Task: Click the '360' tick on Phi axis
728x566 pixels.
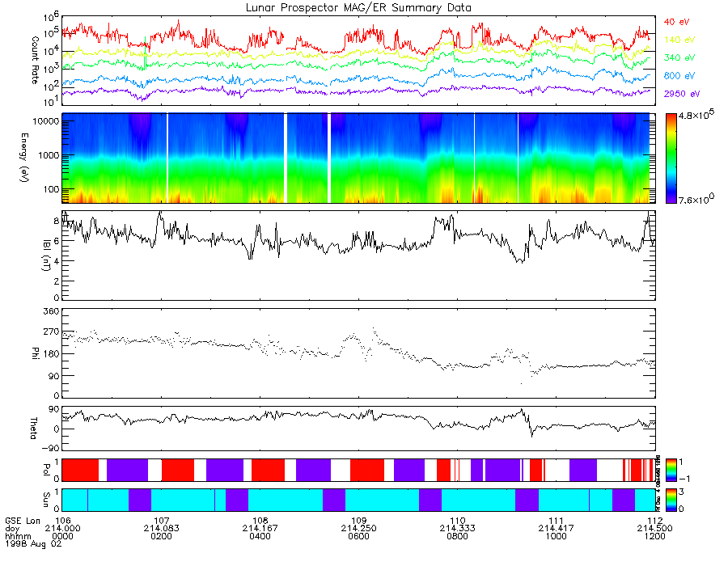Action: pyautogui.click(x=52, y=311)
